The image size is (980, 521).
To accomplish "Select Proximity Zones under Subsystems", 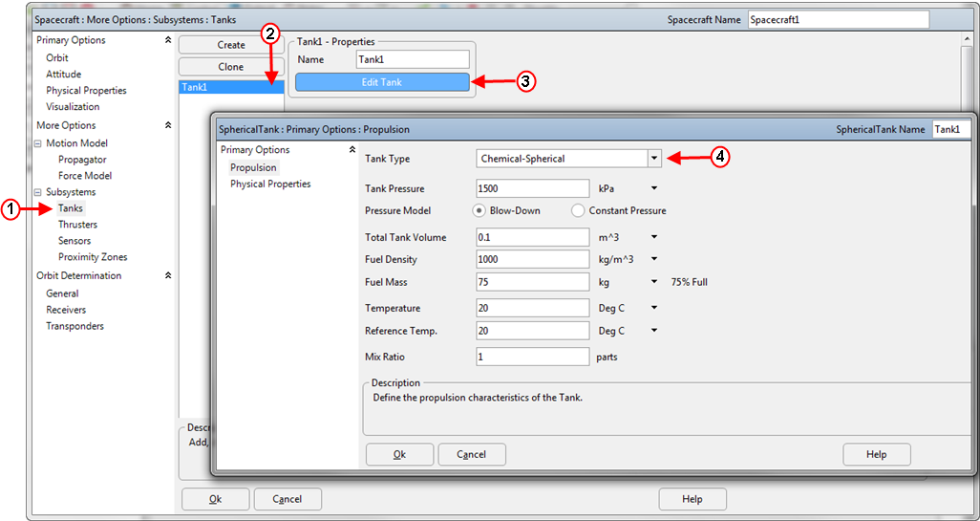I will pos(93,257).
